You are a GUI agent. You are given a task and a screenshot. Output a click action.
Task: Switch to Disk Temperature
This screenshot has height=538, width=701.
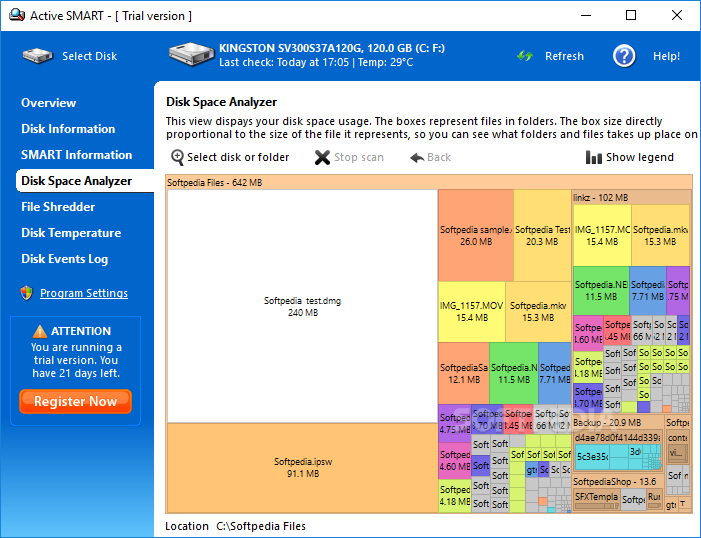pyautogui.click(x=71, y=233)
